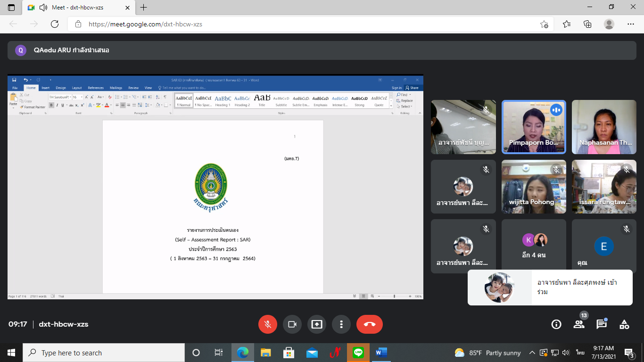Click the QAedu ARU presenting banner
The image size is (644, 362).
point(322,50)
